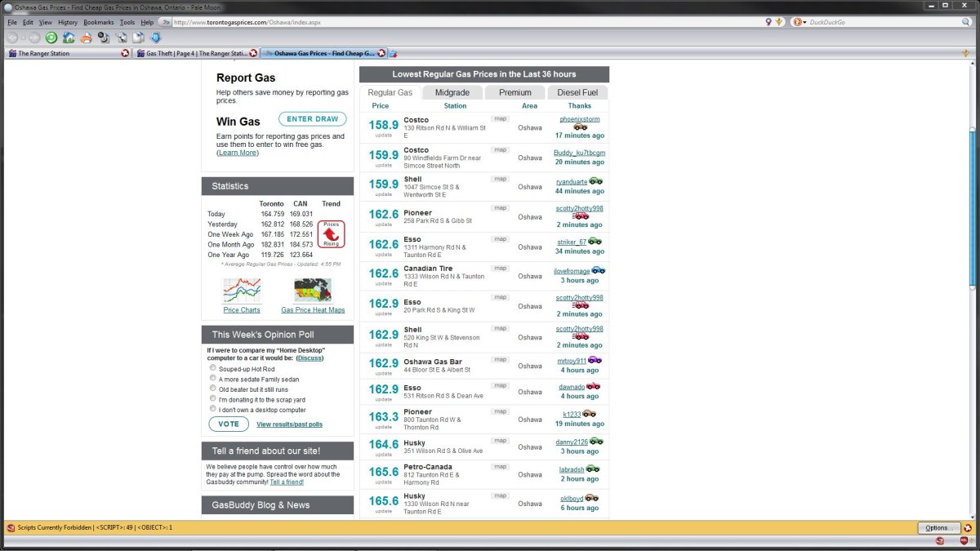The image size is (980, 551).
Task: Select the Old beater but still runs option
Action: [x=213, y=389]
